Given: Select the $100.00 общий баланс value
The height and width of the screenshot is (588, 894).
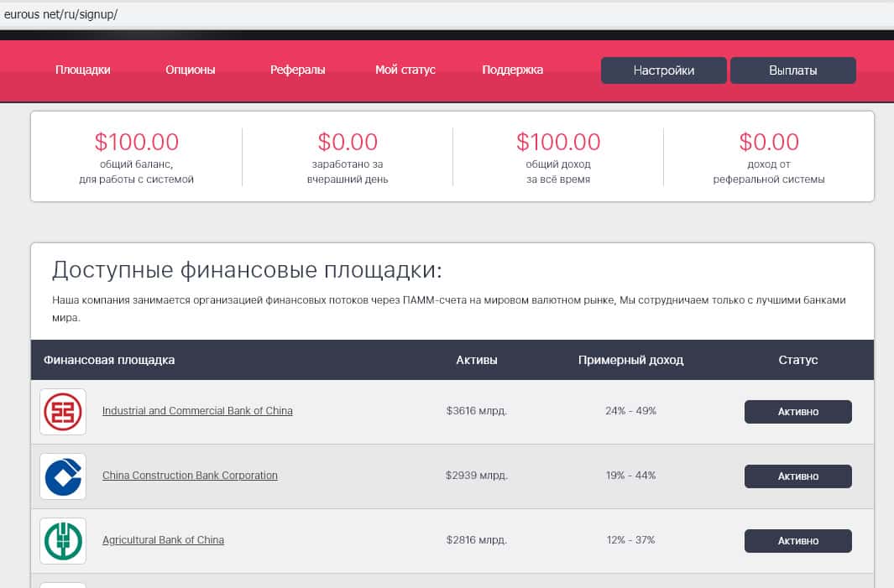Looking at the screenshot, I should point(137,142).
